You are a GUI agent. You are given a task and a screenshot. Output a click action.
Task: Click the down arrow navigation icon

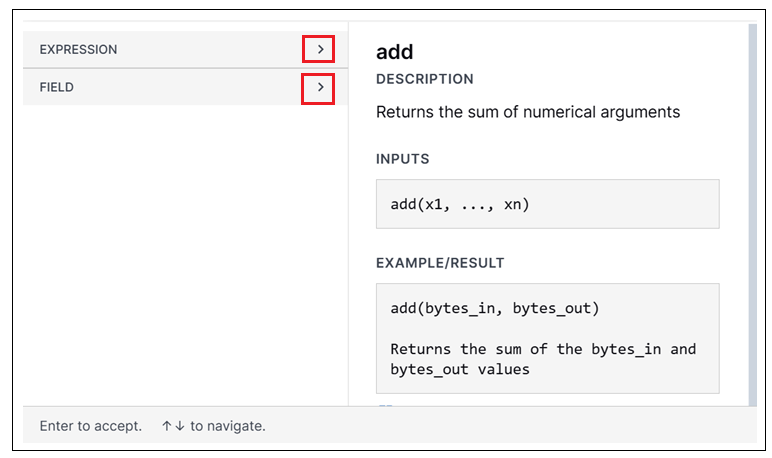click(179, 426)
